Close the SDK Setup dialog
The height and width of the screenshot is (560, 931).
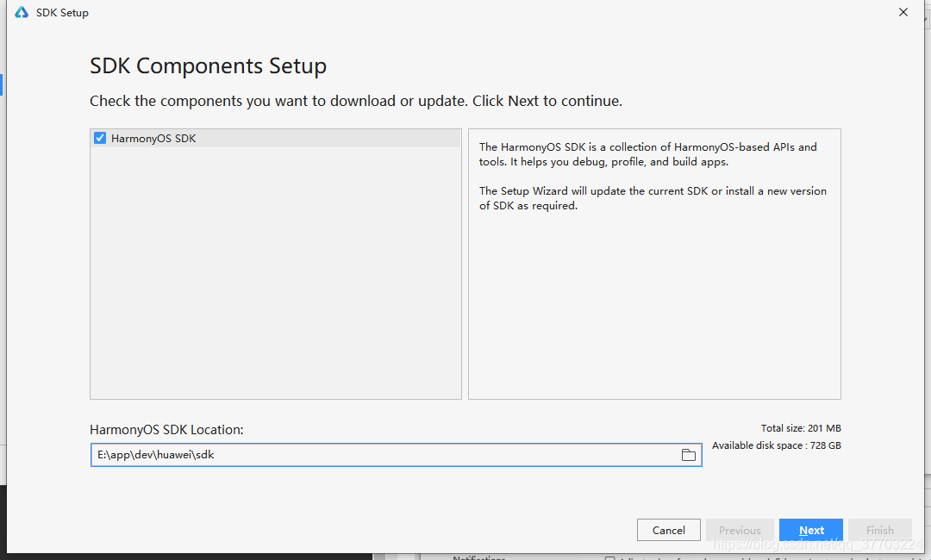[x=903, y=12]
